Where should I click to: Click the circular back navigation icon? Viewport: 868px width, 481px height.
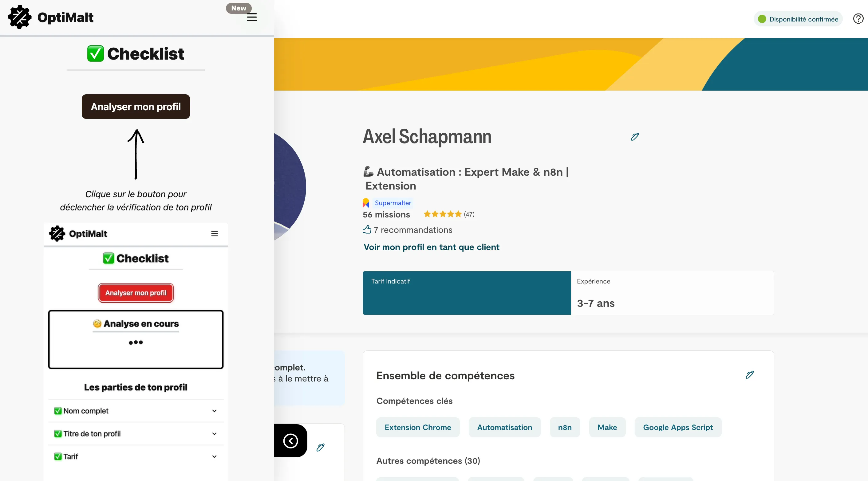[290, 441]
